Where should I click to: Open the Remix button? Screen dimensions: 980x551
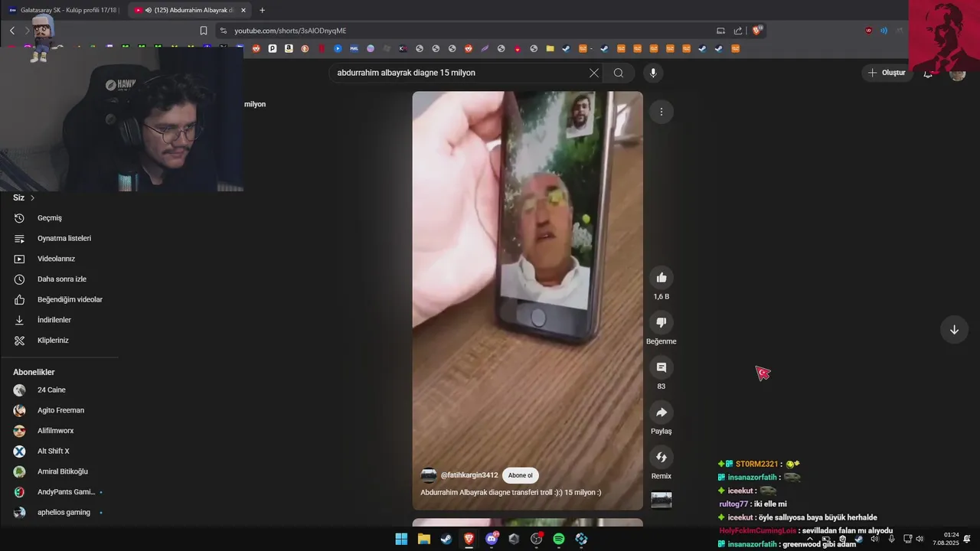coord(661,458)
